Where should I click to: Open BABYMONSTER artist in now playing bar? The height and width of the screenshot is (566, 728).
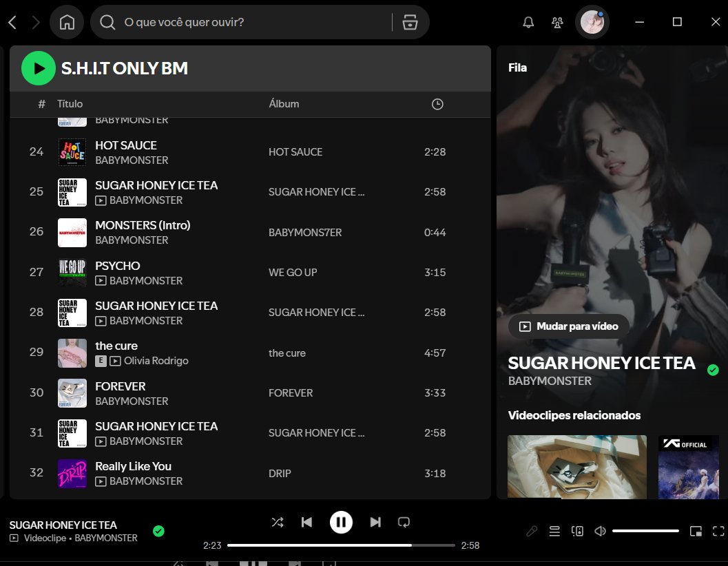point(106,538)
